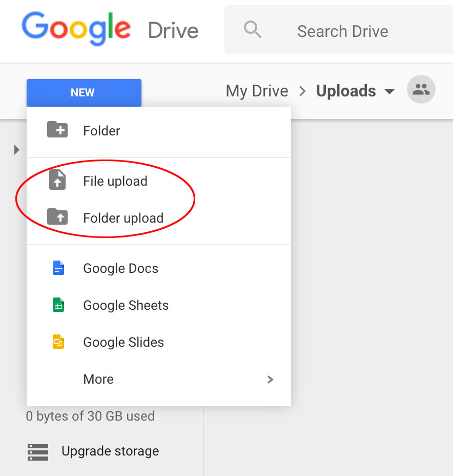The width and height of the screenshot is (453, 476).
Task: Expand the sidebar tree triangle
Action: point(17,150)
